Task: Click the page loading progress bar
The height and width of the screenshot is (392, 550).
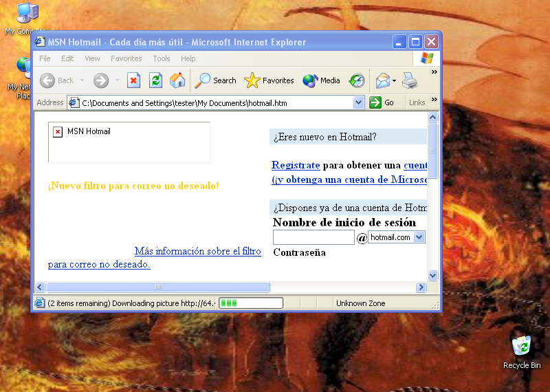Action: (x=251, y=303)
